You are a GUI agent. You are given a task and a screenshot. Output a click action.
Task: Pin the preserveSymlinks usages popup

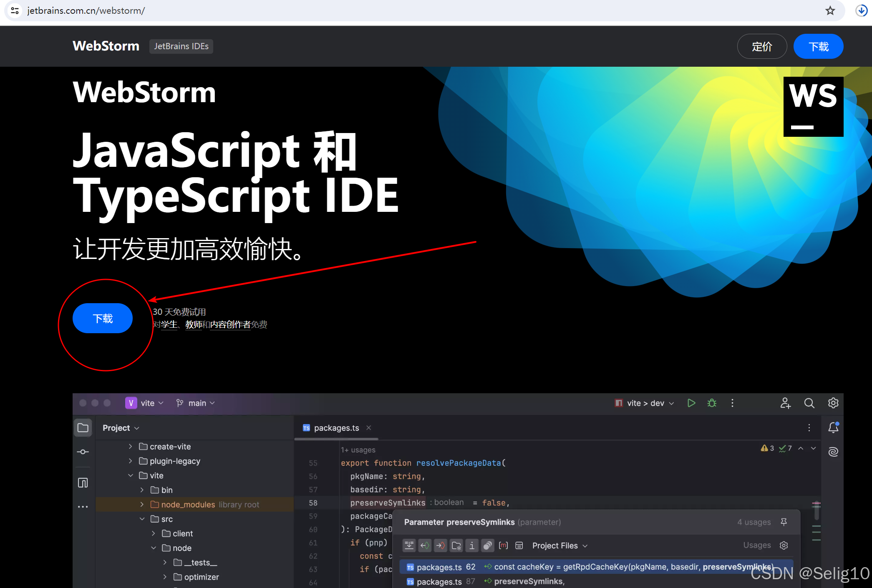tap(784, 522)
